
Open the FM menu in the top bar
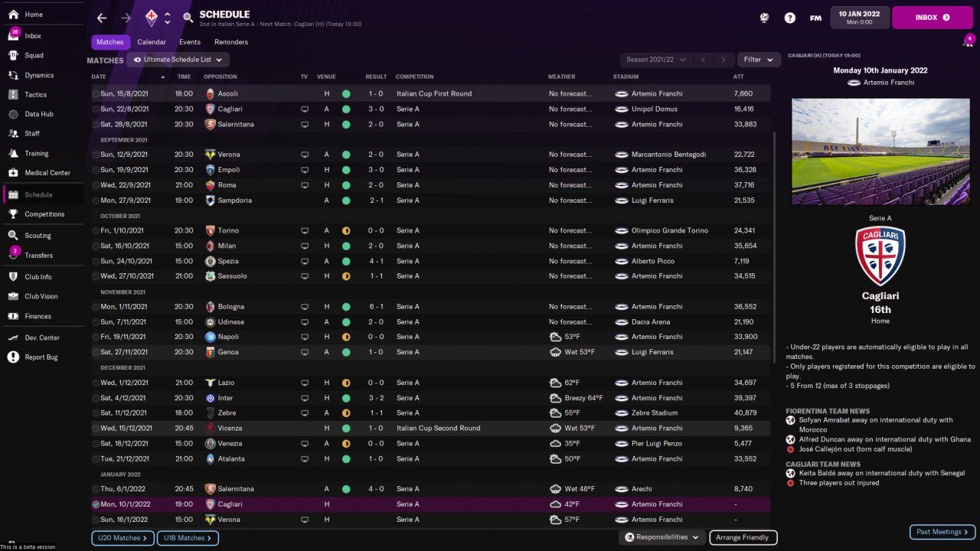pyautogui.click(x=816, y=18)
